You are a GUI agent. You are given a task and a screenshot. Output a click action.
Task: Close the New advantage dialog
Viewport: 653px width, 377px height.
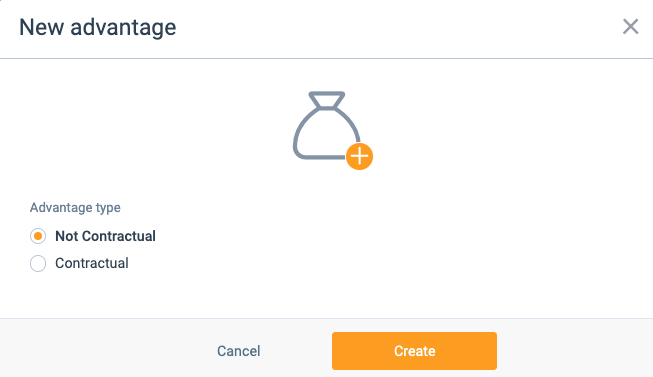tap(631, 27)
